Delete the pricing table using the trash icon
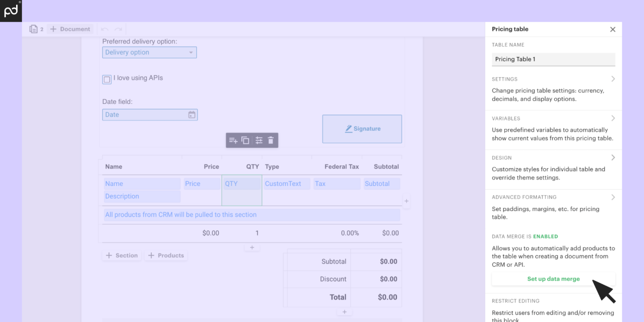Viewport: 644px width, 322px height. coord(271,140)
